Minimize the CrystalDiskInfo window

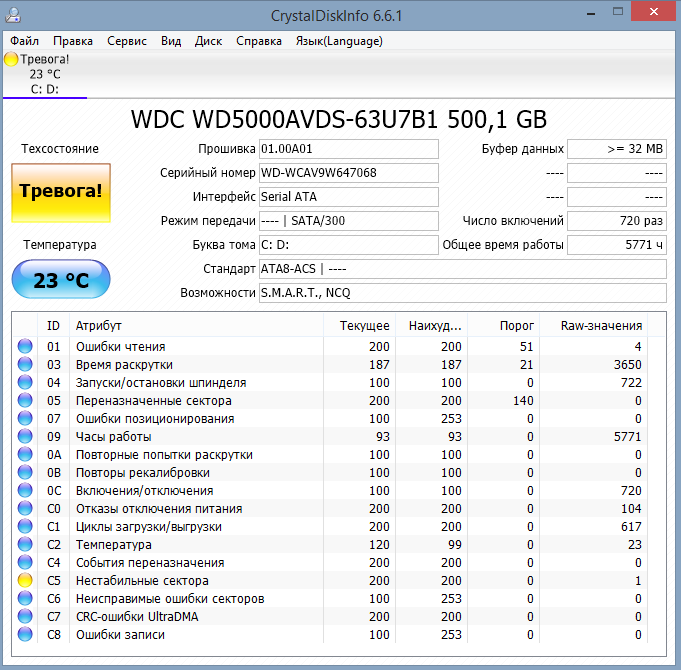coord(591,13)
